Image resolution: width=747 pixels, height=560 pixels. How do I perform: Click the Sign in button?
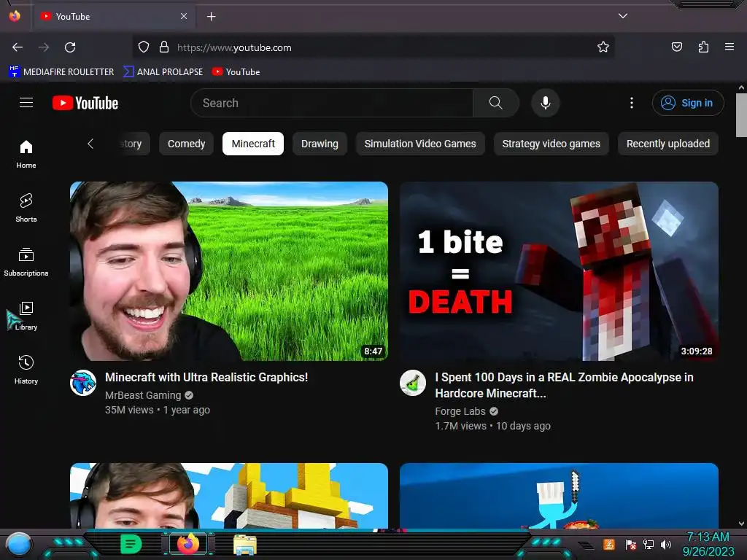pos(687,103)
